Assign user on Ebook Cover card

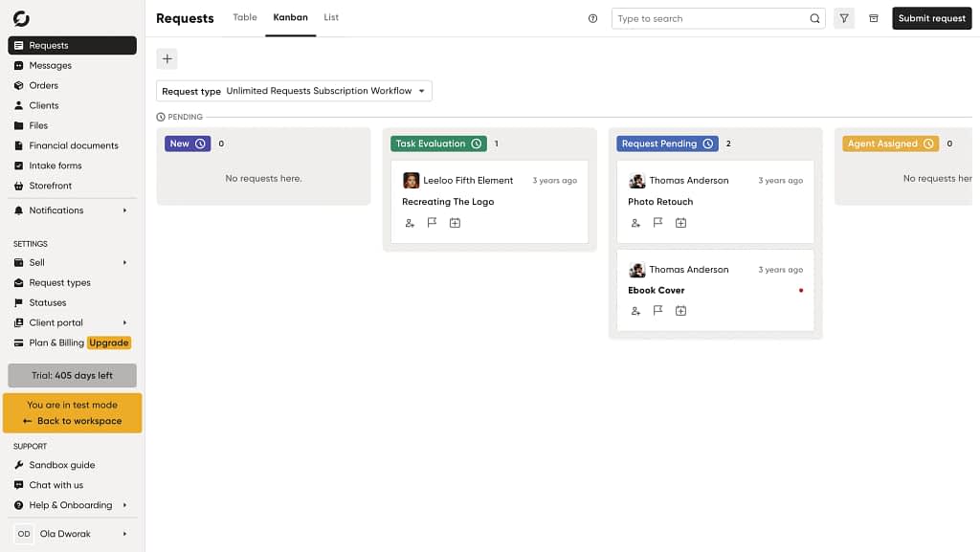(635, 311)
